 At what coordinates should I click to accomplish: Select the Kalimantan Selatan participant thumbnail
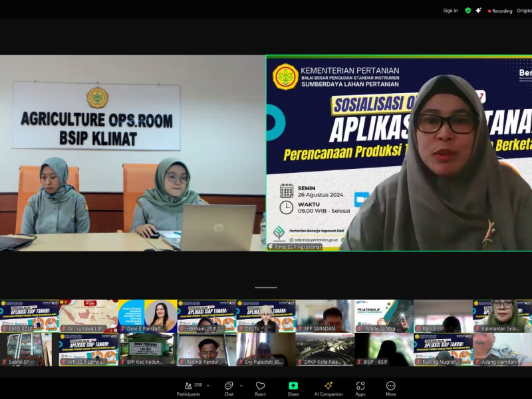point(502,316)
